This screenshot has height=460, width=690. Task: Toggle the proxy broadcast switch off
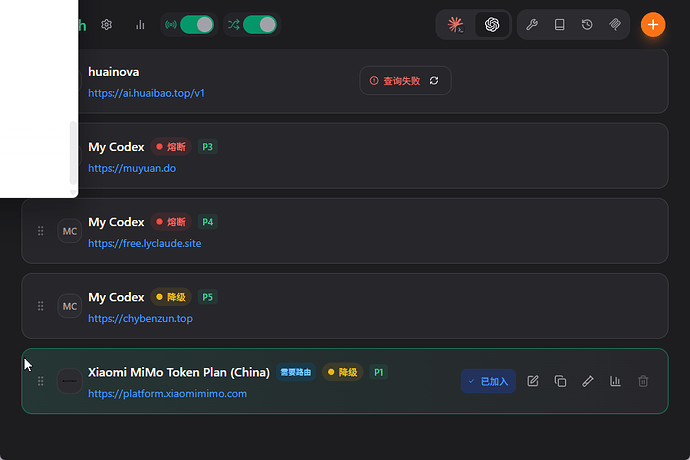coord(197,25)
